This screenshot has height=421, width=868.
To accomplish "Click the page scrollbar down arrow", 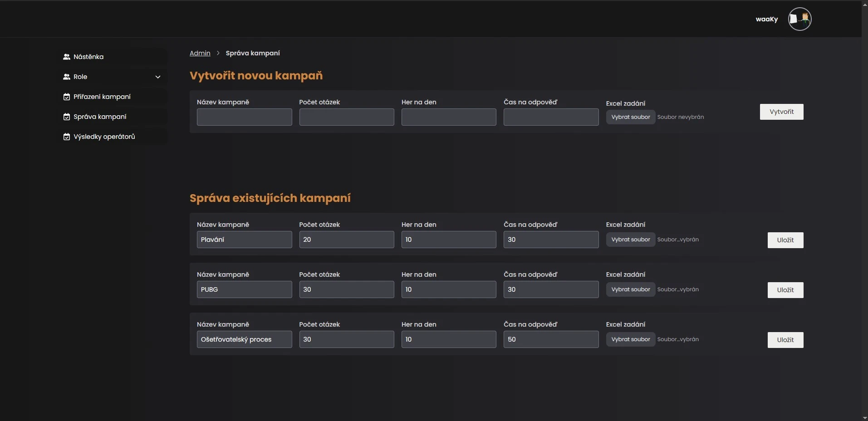I will 864,417.
